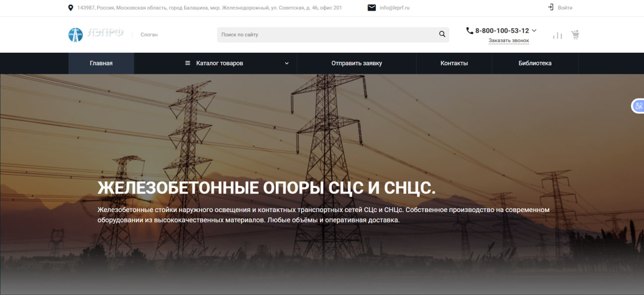Open the floating translate widget on right edge

click(x=638, y=106)
